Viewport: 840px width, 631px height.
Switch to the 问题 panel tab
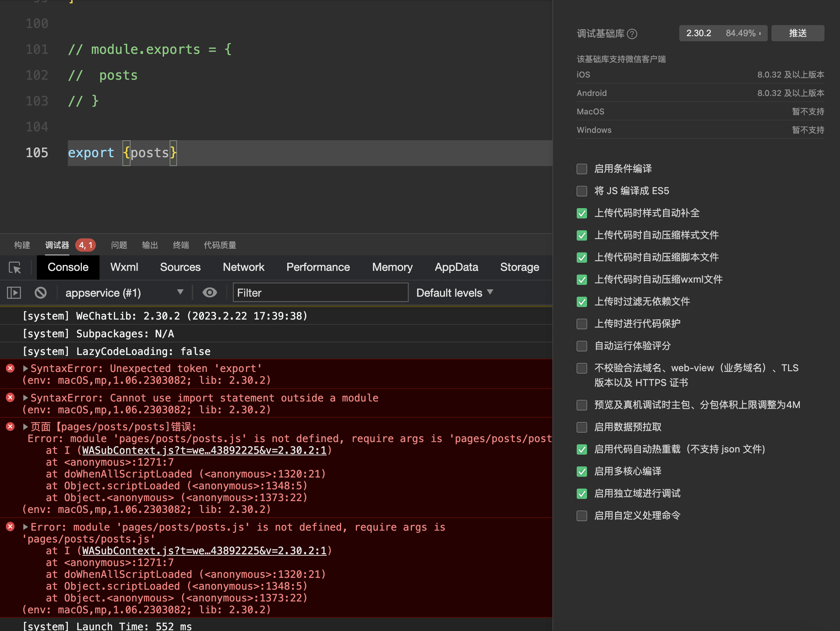(x=119, y=245)
